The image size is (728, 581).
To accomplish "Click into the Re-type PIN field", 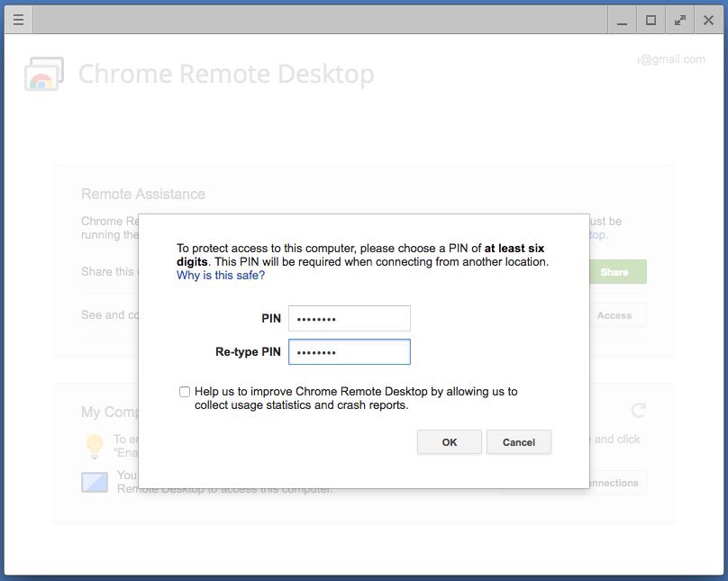I will [349, 352].
